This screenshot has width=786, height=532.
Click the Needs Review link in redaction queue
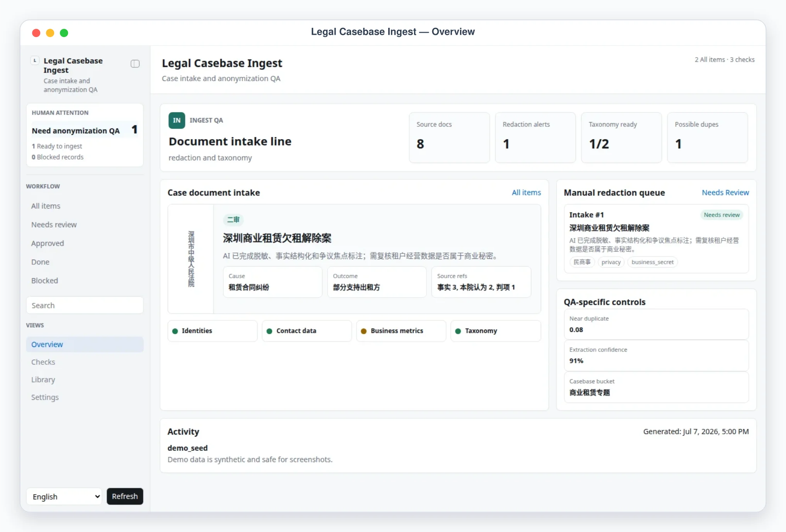(x=725, y=192)
